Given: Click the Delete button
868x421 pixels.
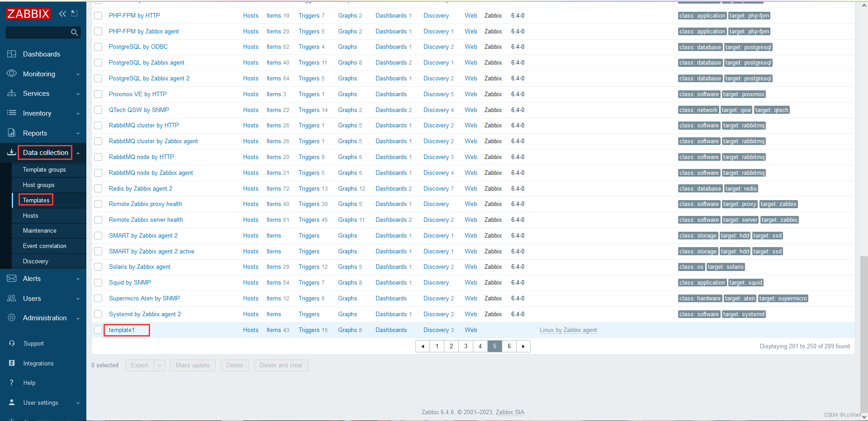Looking at the screenshot, I should pyautogui.click(x=235, y=365).
